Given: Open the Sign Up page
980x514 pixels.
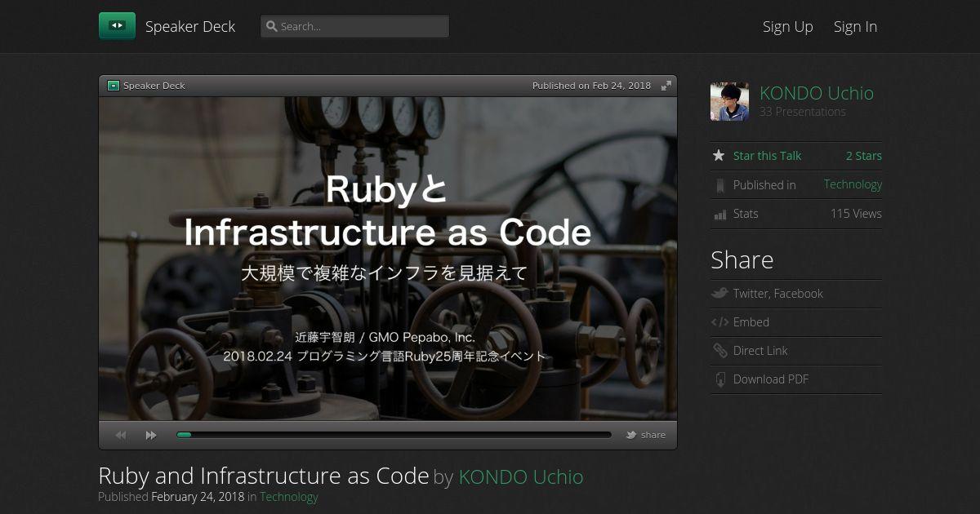Looking at the screenshot, I should click(x=787, y=26).
